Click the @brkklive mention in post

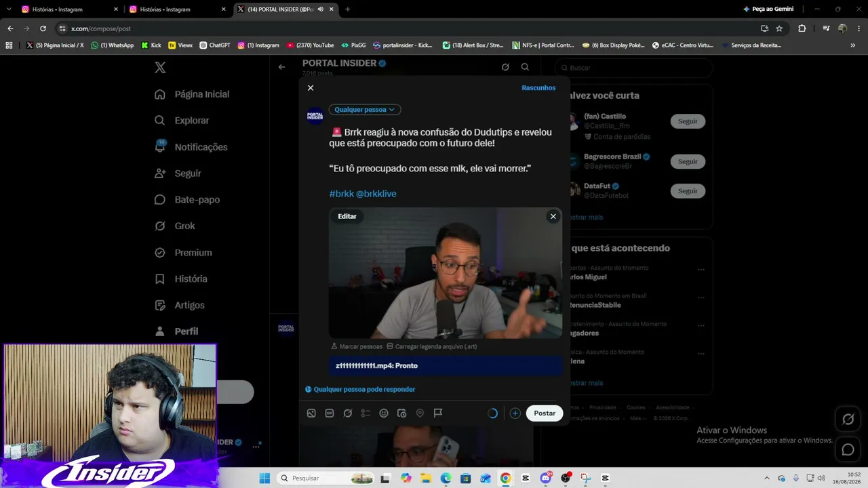[376, 194]
